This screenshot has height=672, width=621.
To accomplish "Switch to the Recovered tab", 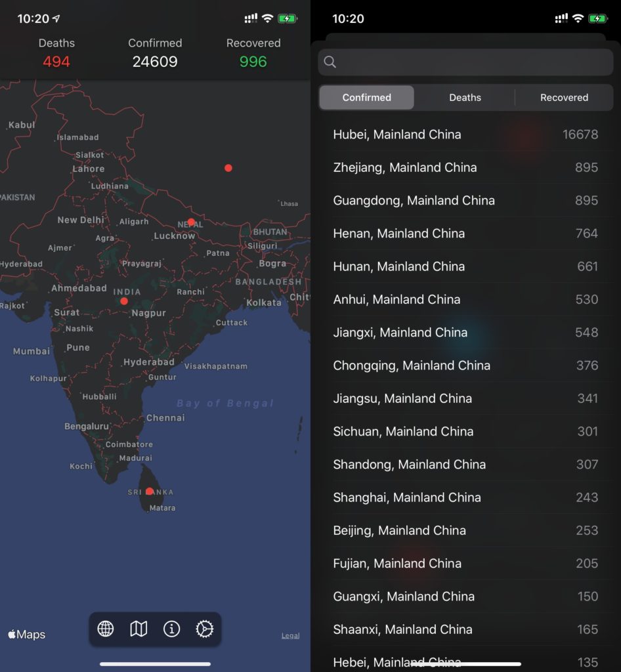I will tap(564, 98).
